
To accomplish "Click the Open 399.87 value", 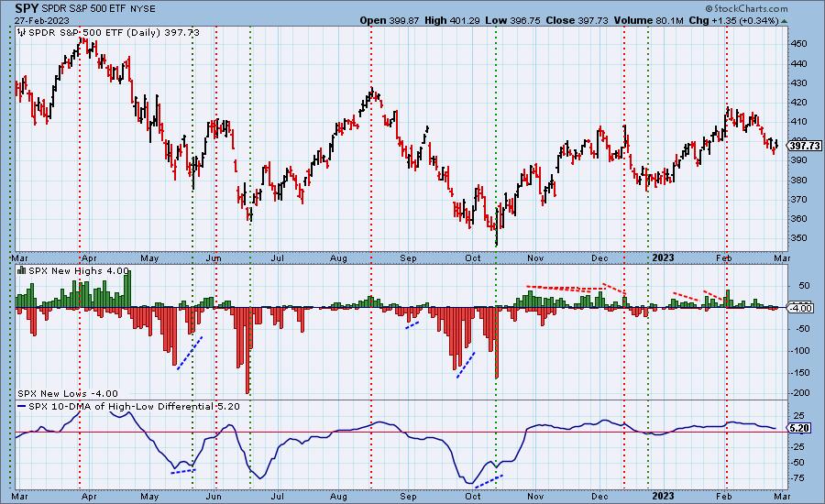I will click(x=390, y=20).
